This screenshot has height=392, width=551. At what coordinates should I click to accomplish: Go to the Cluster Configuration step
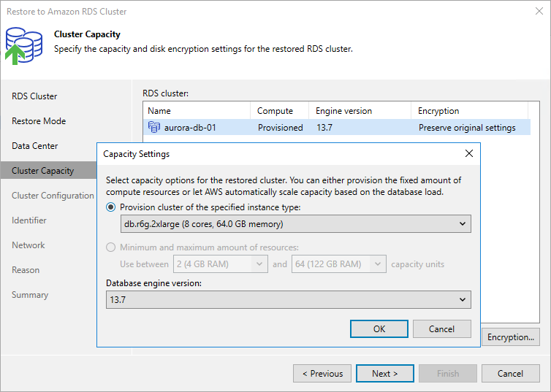(53, 196)
